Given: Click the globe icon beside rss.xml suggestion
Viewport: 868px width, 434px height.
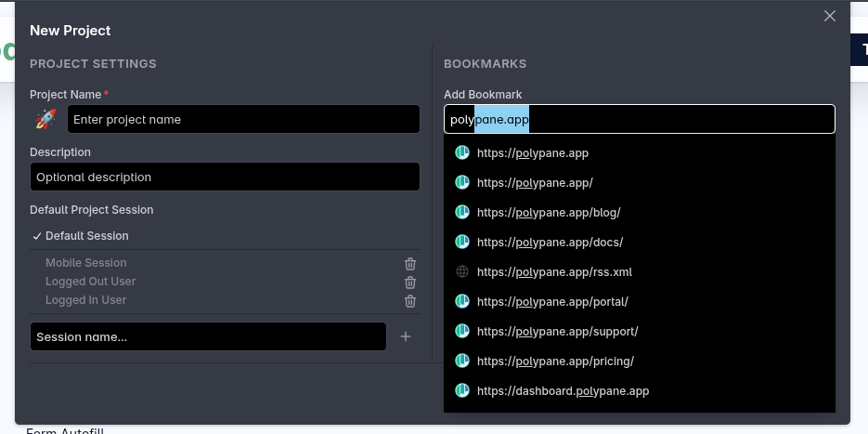Looking at the screenshot, I should (x=462, y=271).
